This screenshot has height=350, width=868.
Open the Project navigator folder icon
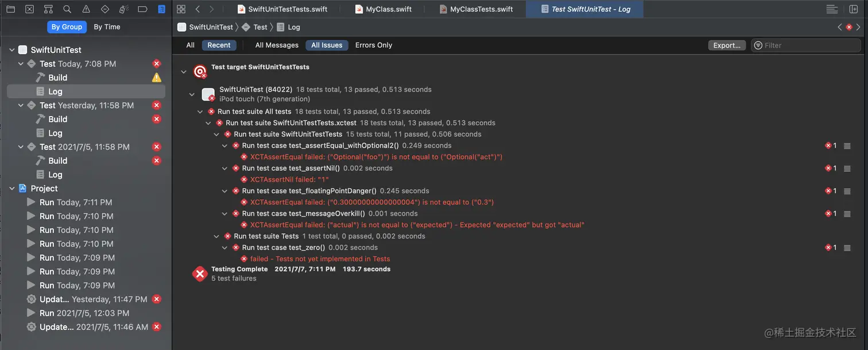point(11,9)
